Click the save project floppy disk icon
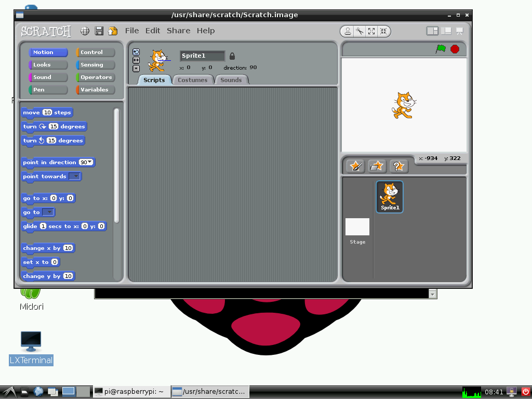532x399 pixels. coord(99,31)
